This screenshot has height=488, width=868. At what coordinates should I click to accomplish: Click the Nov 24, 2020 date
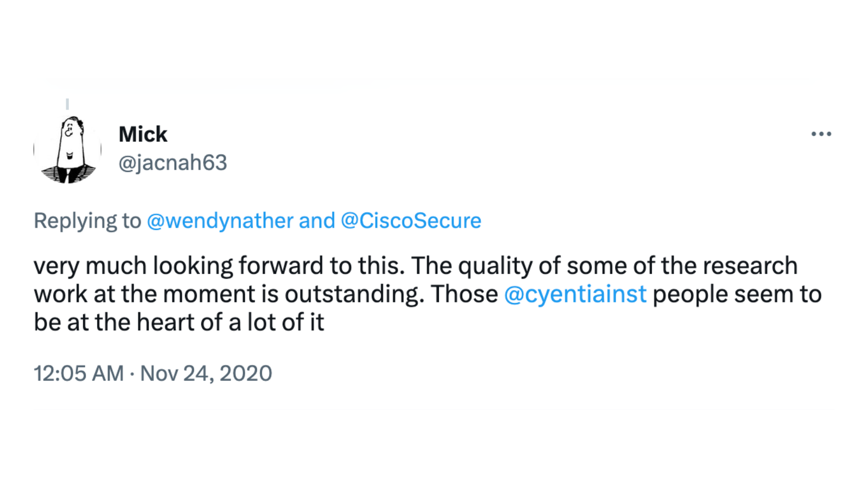(x=206, y=374)
